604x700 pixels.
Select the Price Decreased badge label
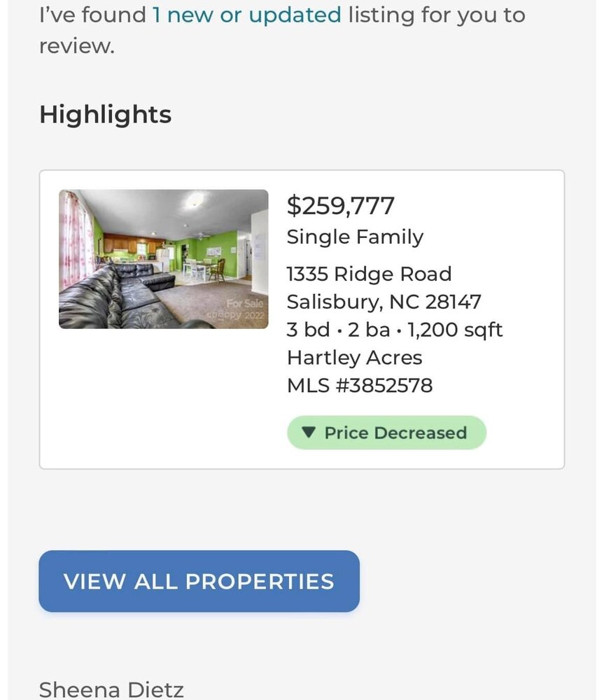[x=395, y=433]
